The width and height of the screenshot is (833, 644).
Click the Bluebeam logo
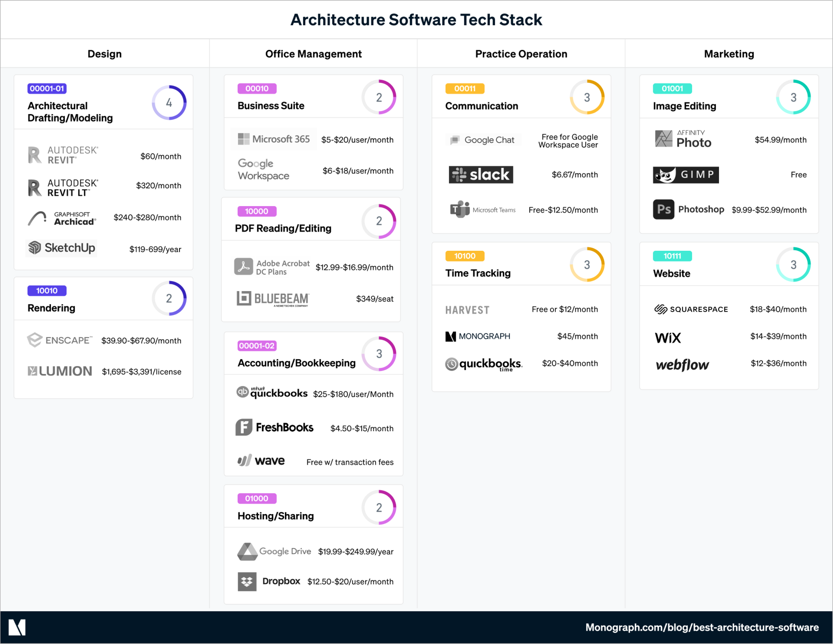click(273, 299)
